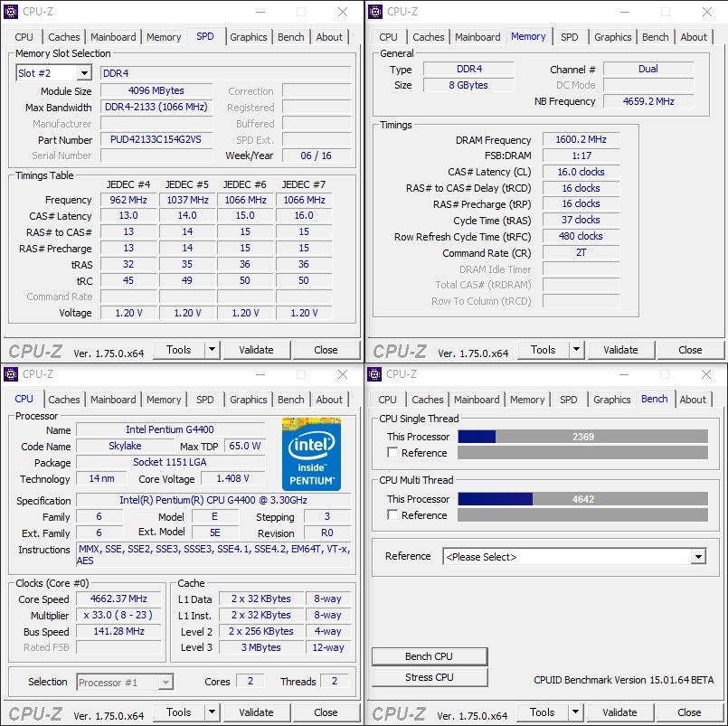Click single thread This Processor bar 2369
The width and height of the screenshot is (728, 726).
click(x=582, y=437)
